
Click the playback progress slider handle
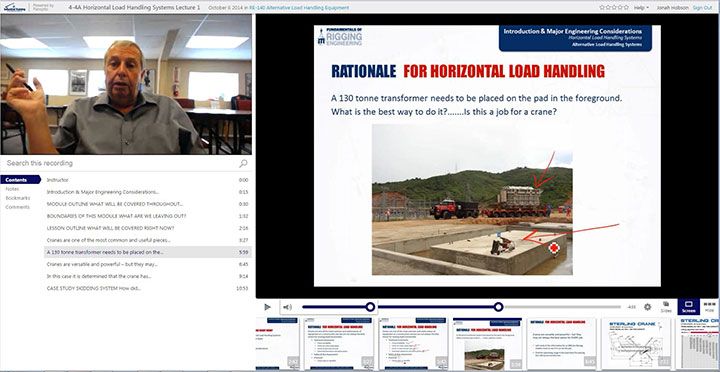coord(499,307)
